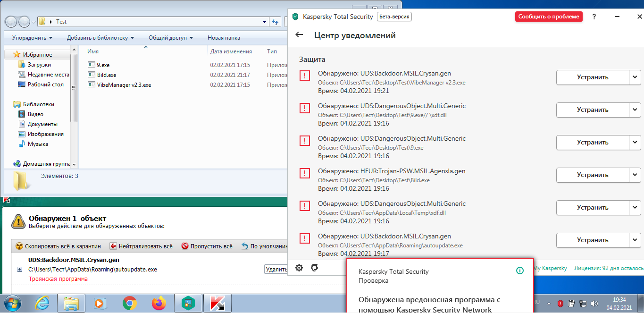This screenshot has width=644, height=313.
Task: Open Explorer address bar history dropdown
Action: (x=264, y=22)
